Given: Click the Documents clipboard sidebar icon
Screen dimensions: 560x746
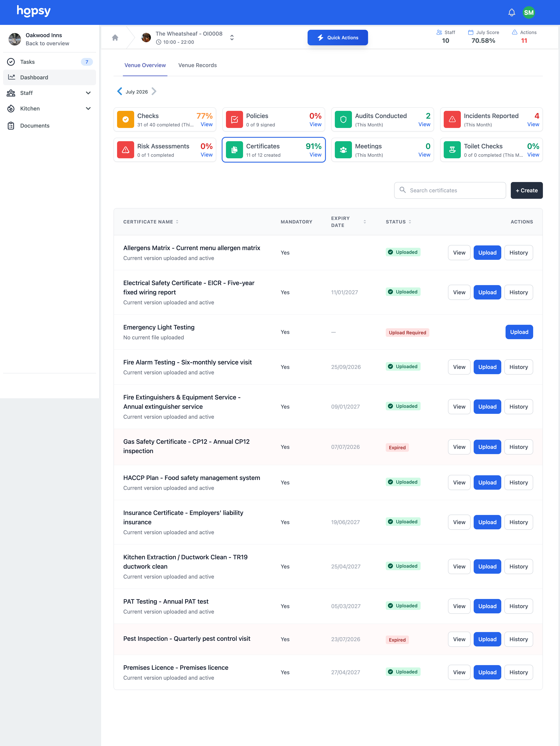Looking at the screenshot, I should [11, 125].
